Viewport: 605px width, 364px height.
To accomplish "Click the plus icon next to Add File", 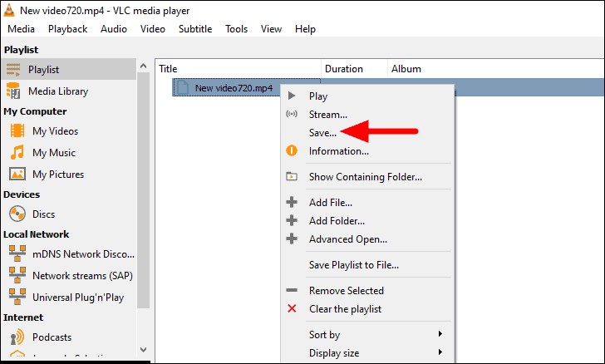I will tap(292, 202).
